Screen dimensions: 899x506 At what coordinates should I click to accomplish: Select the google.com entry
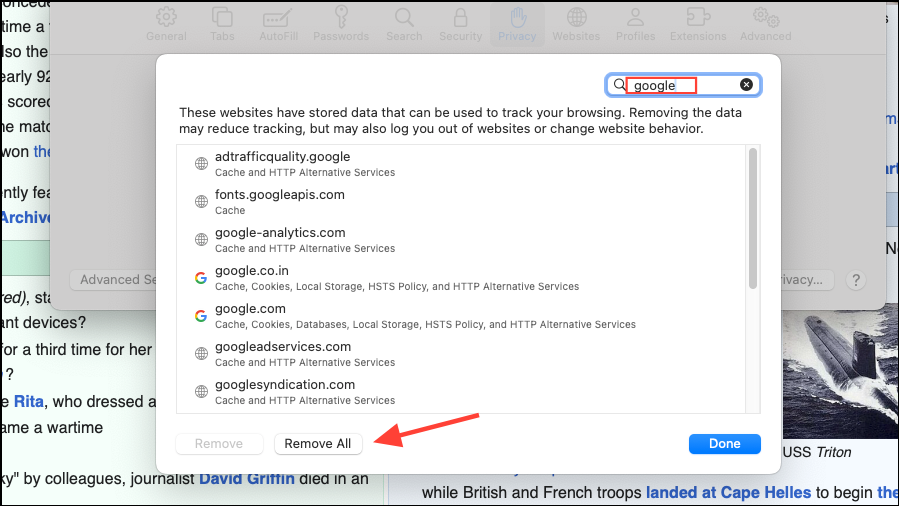click(461, 316)
